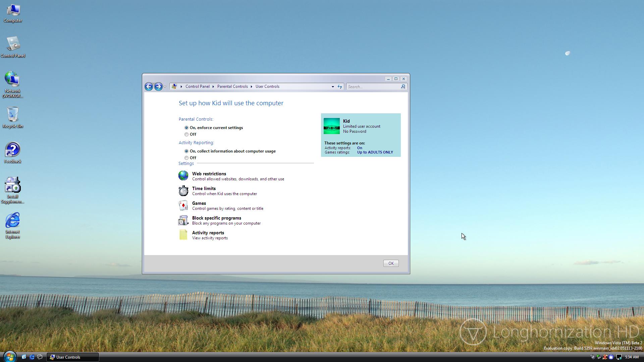Click the Kid account picture
This screenshot has height=362, width=644.
click(331, 126)
